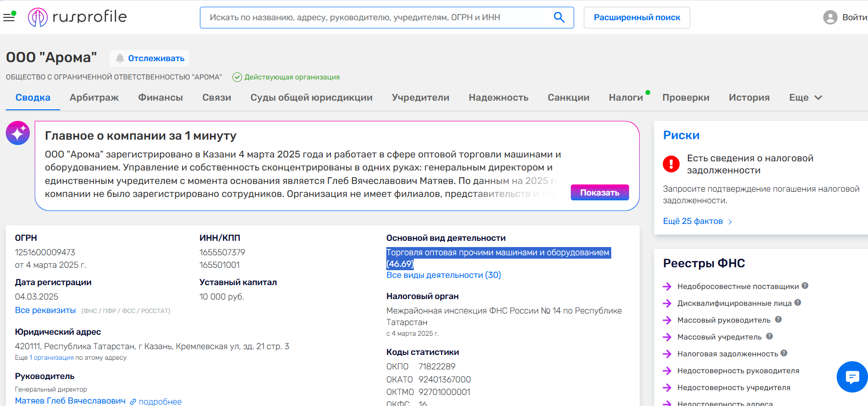Open the hamburger main menu

[x=9, y=17]
